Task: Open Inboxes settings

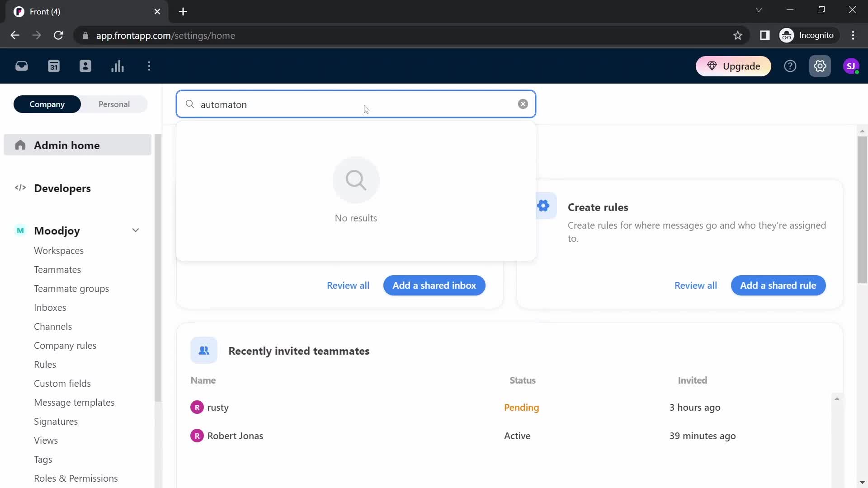Action: [50, 308]
